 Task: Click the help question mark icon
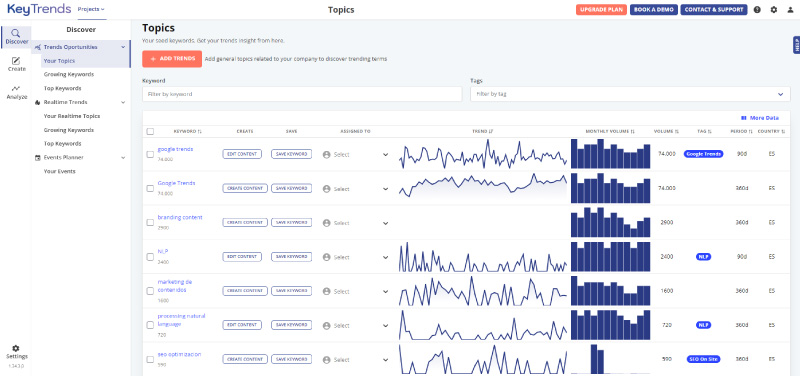click(x=757, y=10)
